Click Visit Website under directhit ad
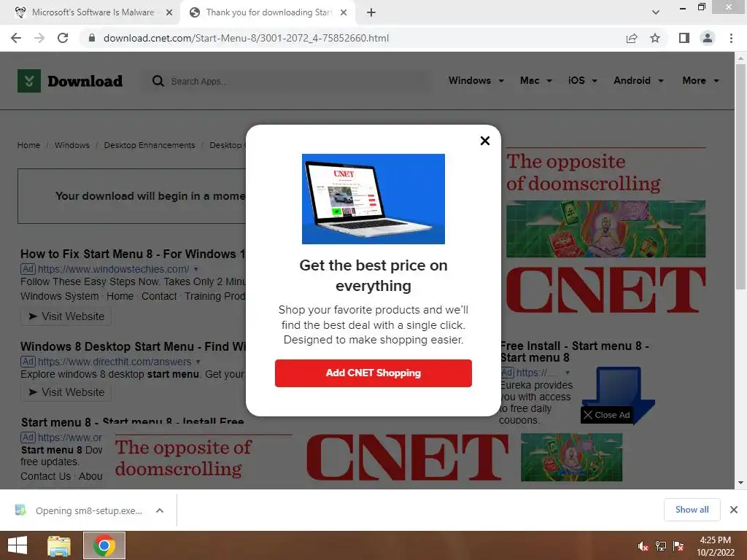747x560 pixels. [66, 392]
